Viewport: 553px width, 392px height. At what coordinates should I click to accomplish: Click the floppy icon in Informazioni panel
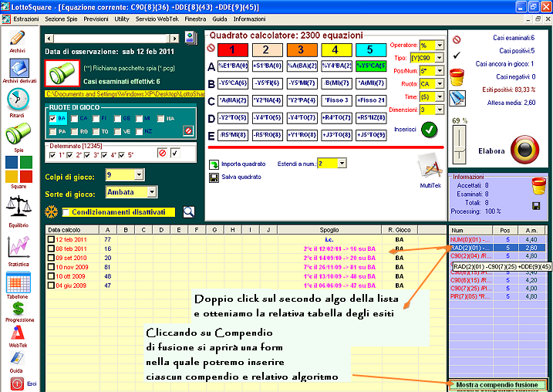point(536,206)
